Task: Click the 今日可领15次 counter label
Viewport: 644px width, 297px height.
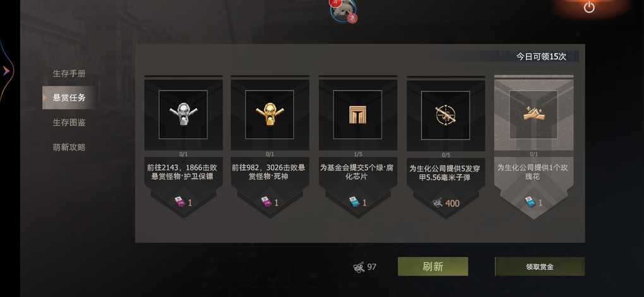Action: [541, 57]
